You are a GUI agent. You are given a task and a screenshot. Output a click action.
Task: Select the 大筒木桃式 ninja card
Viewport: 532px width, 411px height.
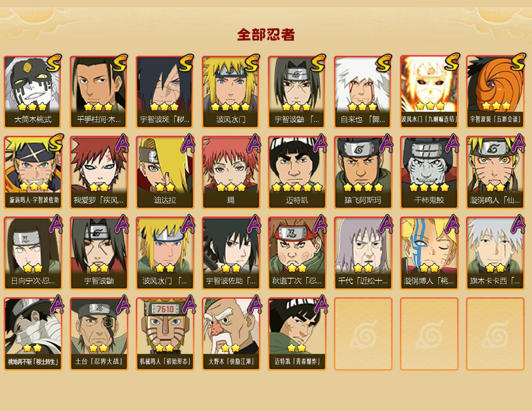point(33,92)
